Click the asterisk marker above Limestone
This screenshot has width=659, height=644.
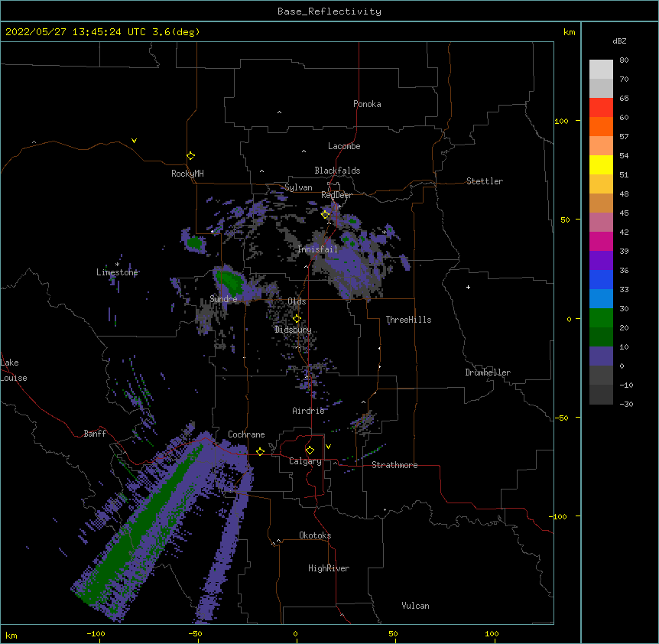point(117,265)
